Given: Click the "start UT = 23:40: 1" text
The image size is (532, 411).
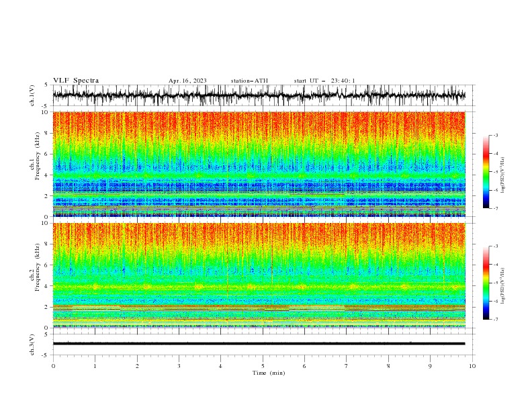Looking at the screenshot, I should pos(324,81).
